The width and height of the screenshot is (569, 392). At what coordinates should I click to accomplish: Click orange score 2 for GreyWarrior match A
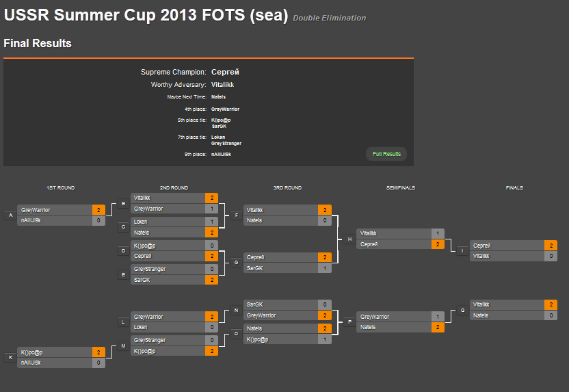pos(98,210)
